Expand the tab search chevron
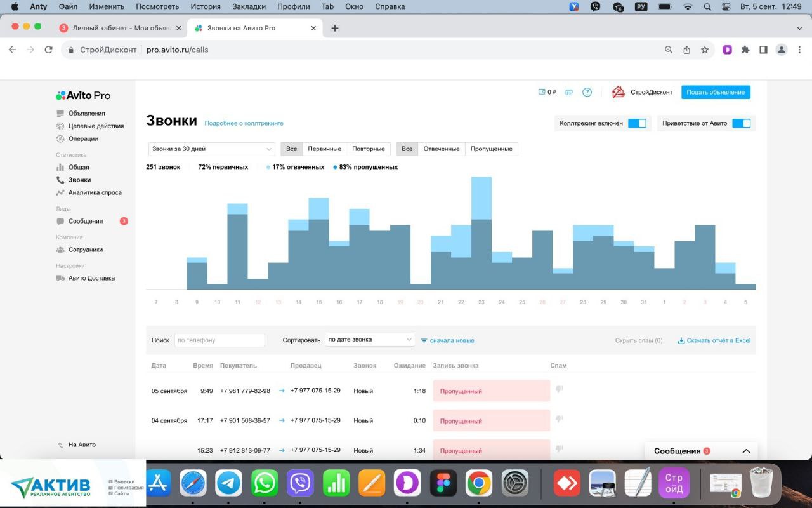Screen dimensions: 812x508 799,28
